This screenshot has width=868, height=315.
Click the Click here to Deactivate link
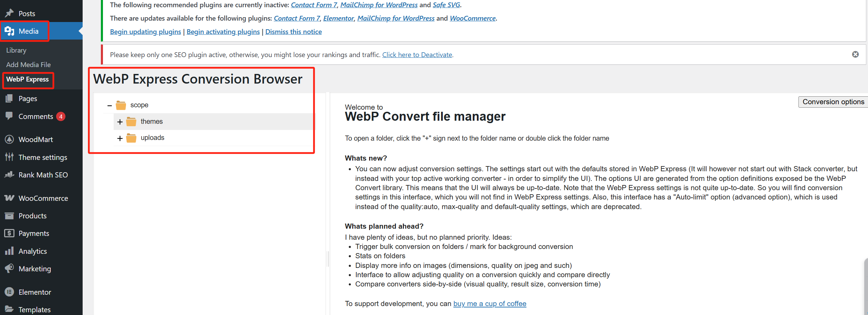(417, 55)
